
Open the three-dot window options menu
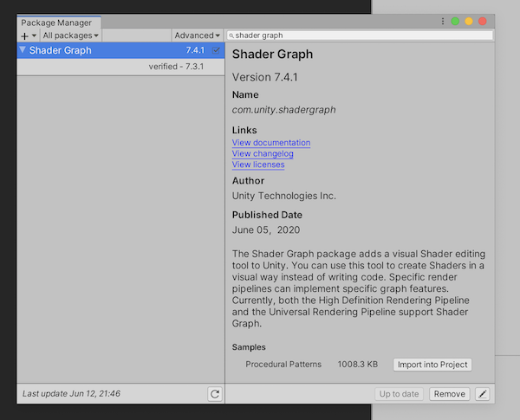pos(442,21)
